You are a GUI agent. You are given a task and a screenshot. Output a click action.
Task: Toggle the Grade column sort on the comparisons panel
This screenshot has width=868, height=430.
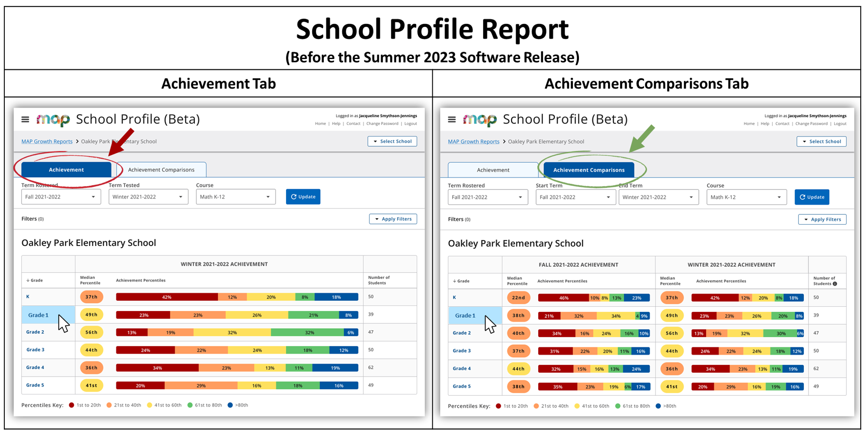click(460, 281)
